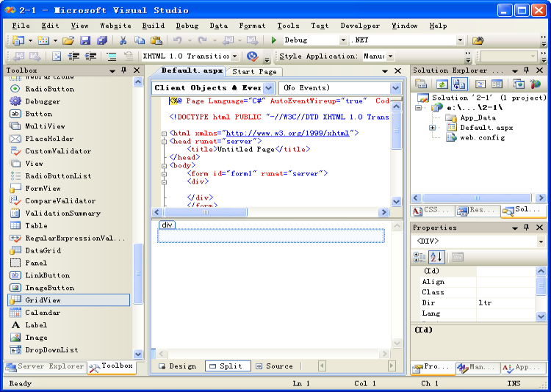551x392 pixels.
Task: Open the Developer menu
Action: (360, 26)
